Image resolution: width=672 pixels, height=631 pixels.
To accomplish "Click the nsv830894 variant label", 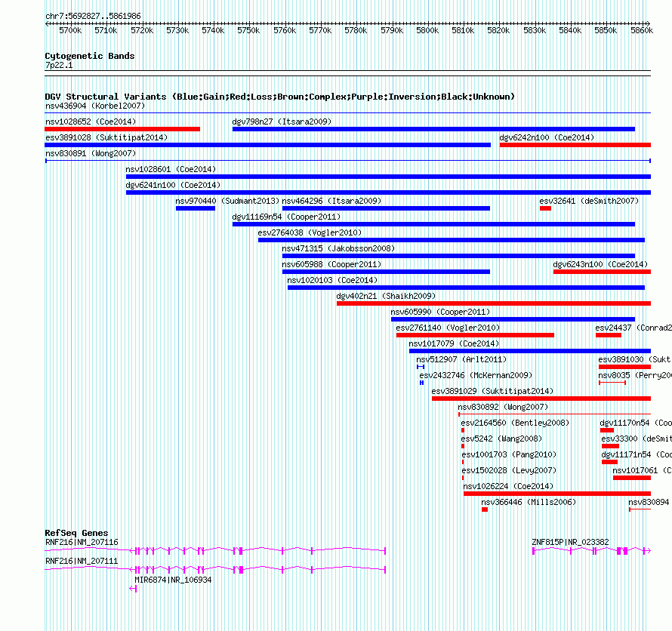I will 649,502.
